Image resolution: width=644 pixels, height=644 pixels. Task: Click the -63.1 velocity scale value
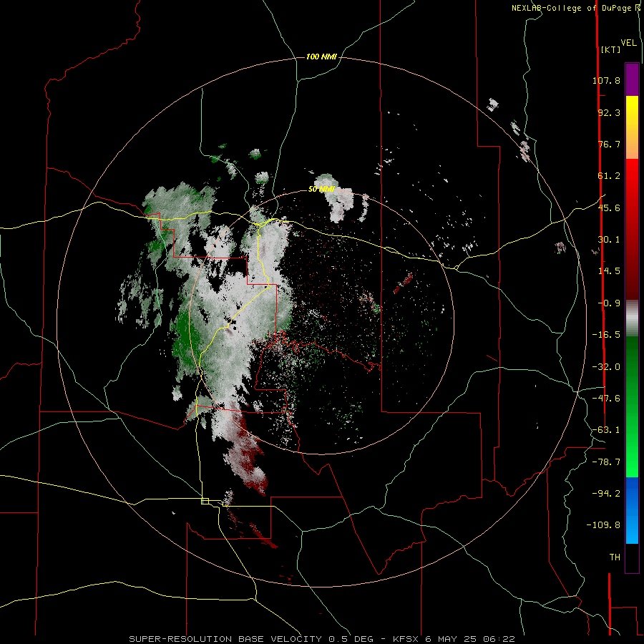(x=606, y=430)
